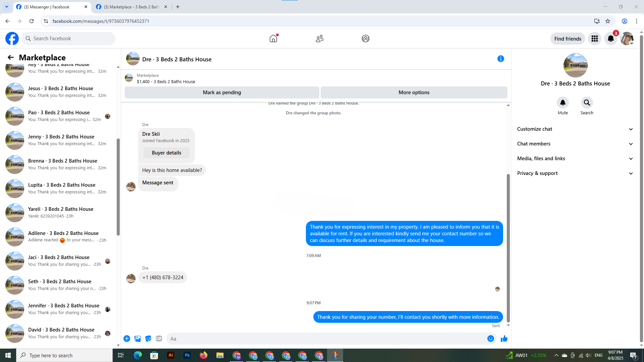Expand Privacy & support section
The height and width of the screenshot is (362, 644).
click(575, 173)
